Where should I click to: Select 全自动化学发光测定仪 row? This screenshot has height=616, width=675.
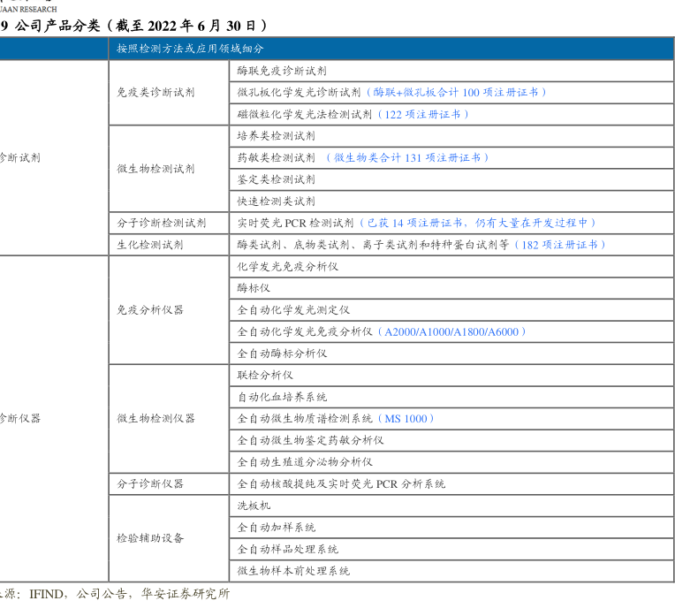[x=451, y=310]
